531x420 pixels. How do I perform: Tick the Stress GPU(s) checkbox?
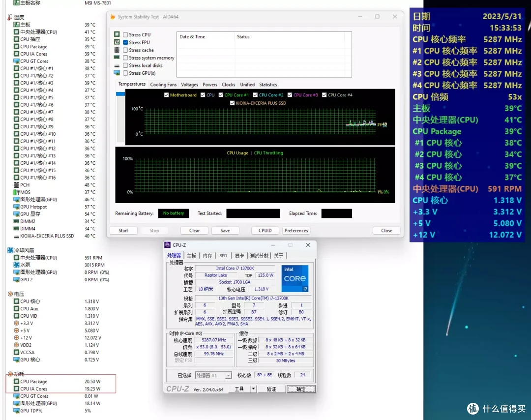[125, 73]
